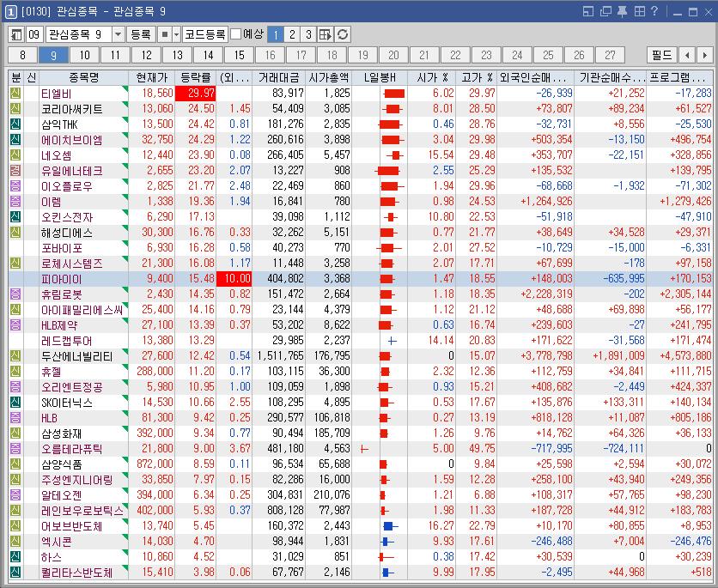Click the 증 badge icon on 알테오젠 row
718x588 pixels.
click(x=15, y=495)
